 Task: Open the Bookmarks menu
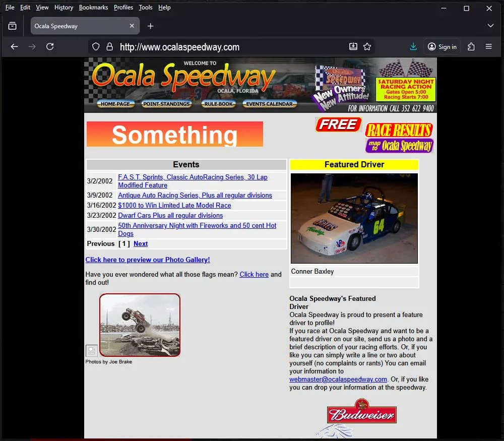pyautogui.click(x=94, y=8)
